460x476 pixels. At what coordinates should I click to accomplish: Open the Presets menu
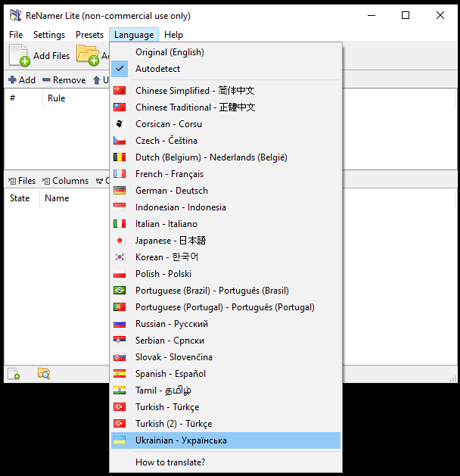tap(89, 35)
